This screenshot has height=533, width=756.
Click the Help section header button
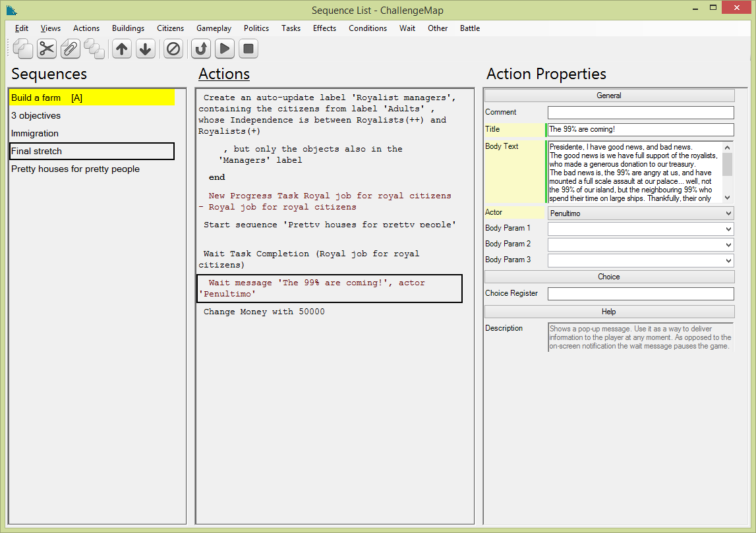click(609, 312)
